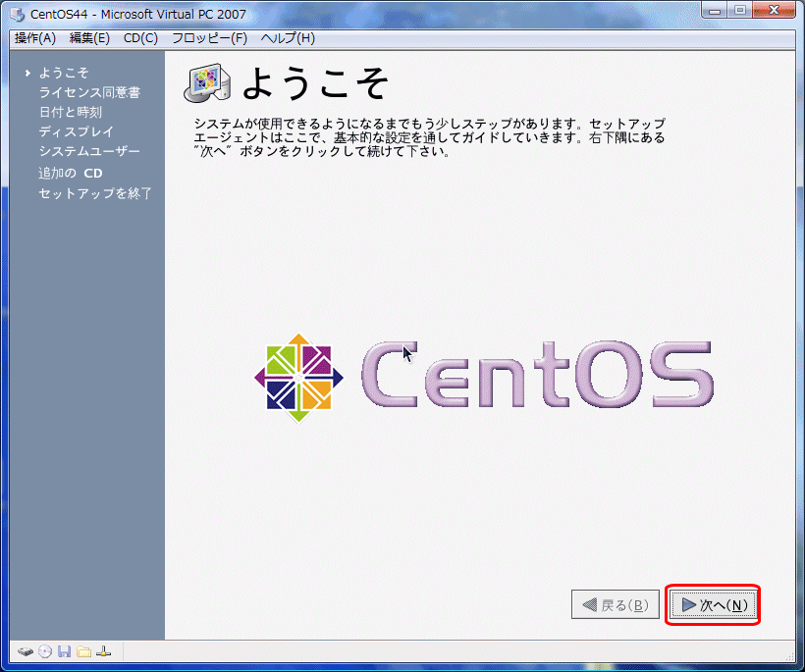This screenshot has height=672, width=805.
Task: Minimize the Virtual PC window
Action: click(716, 10)
